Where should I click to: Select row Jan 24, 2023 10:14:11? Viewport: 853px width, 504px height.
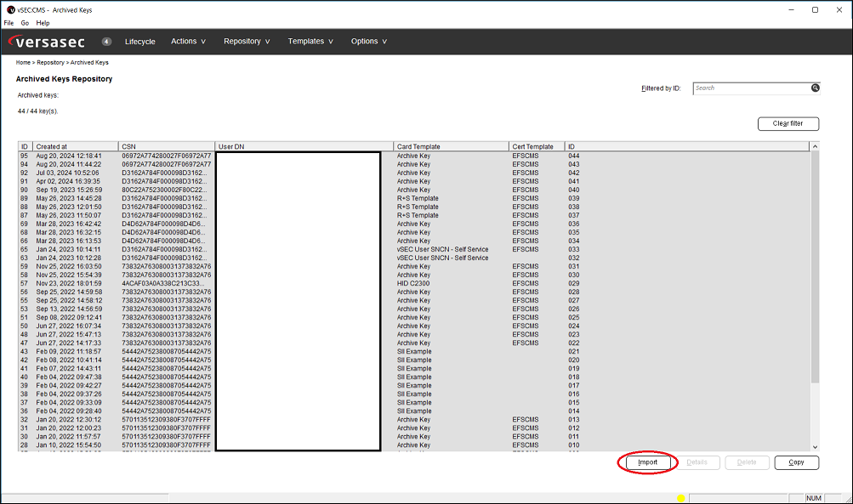click(x=414, y=250)
